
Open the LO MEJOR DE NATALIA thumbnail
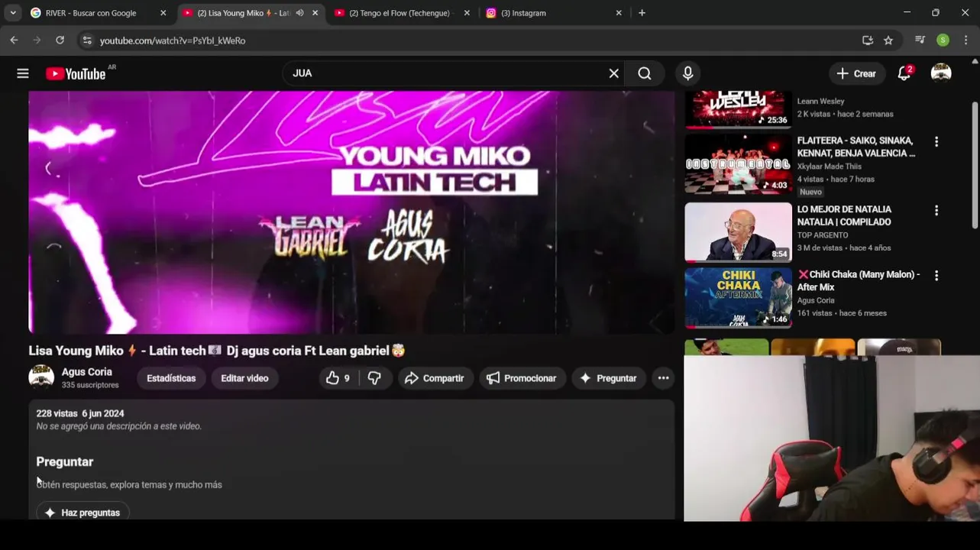tap(738, 232)
